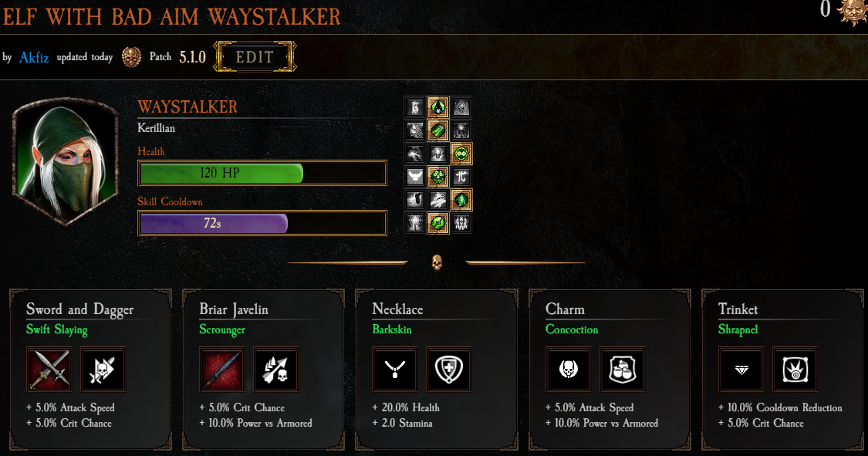Image resolution: width=868 pixels, height=456 pixels.
Task: Click the Charm skull item icon
Action: [568, 369]
